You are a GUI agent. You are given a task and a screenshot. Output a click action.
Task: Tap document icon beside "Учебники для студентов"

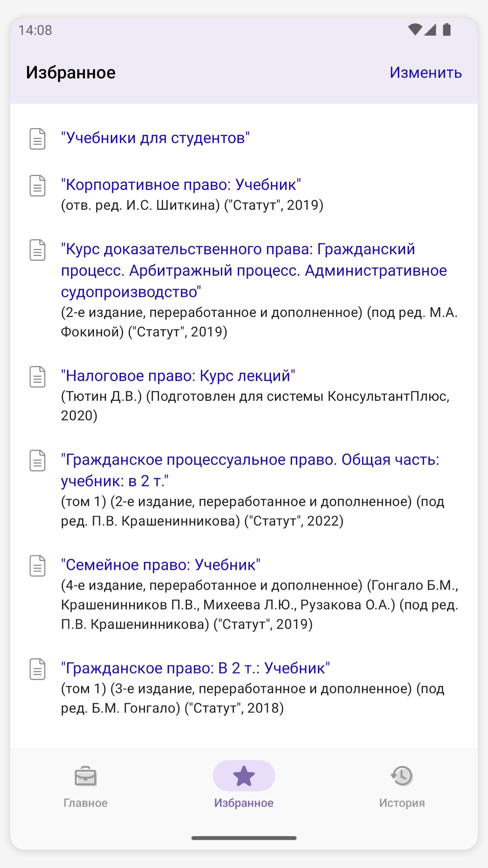[37, 139]
